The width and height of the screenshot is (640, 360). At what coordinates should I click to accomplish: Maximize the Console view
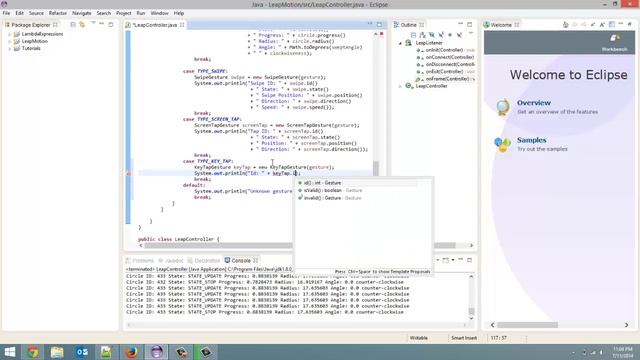click(469, 260)
